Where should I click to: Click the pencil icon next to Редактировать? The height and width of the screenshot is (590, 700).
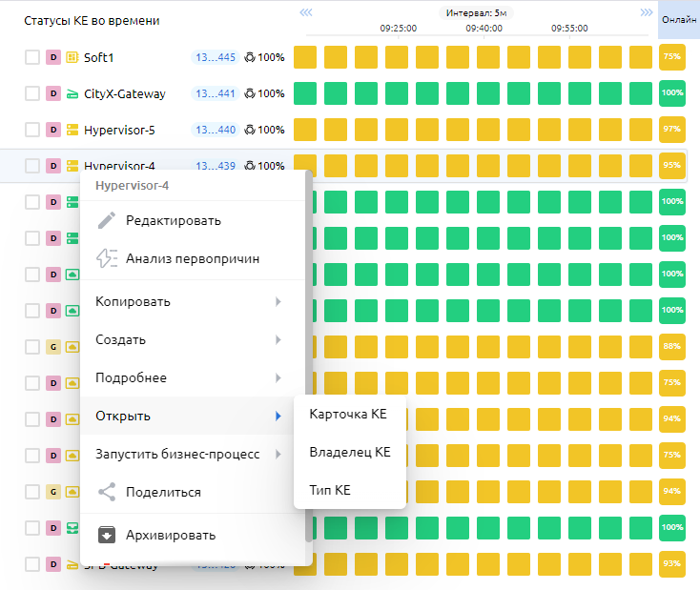coord(107,220)
